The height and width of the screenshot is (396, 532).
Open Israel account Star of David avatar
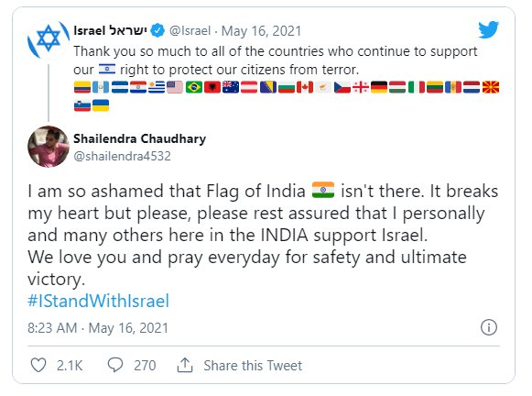[x=49, y=39]
